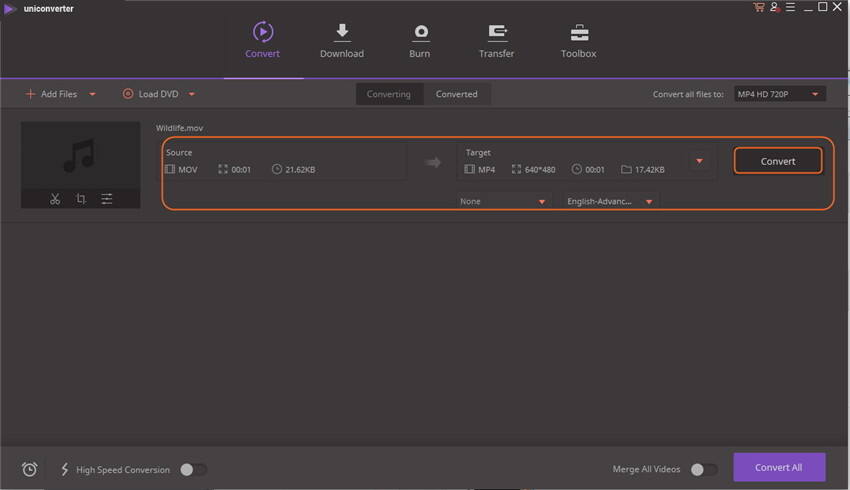Open the hamburger menu icon
This screenshot has width=850, height=490.
point(790,7)
